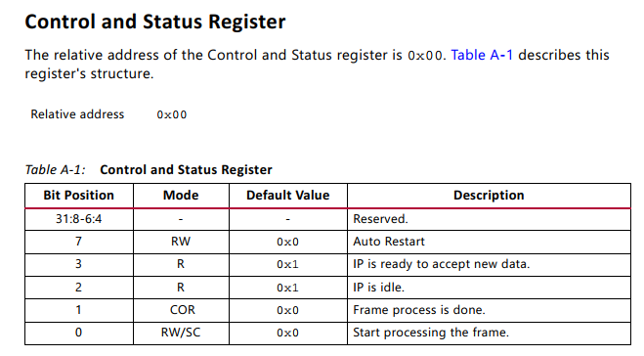Select the Default Value column header

[288, 196]
